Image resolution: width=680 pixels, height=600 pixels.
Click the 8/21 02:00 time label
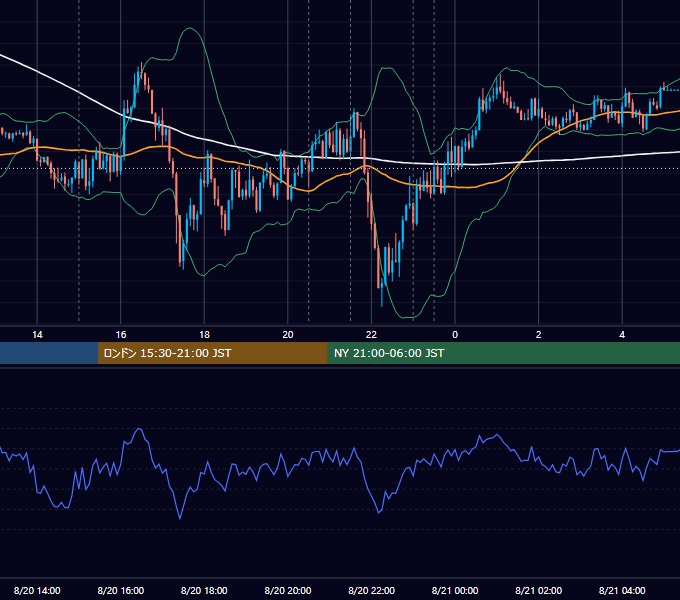point(539,590)
